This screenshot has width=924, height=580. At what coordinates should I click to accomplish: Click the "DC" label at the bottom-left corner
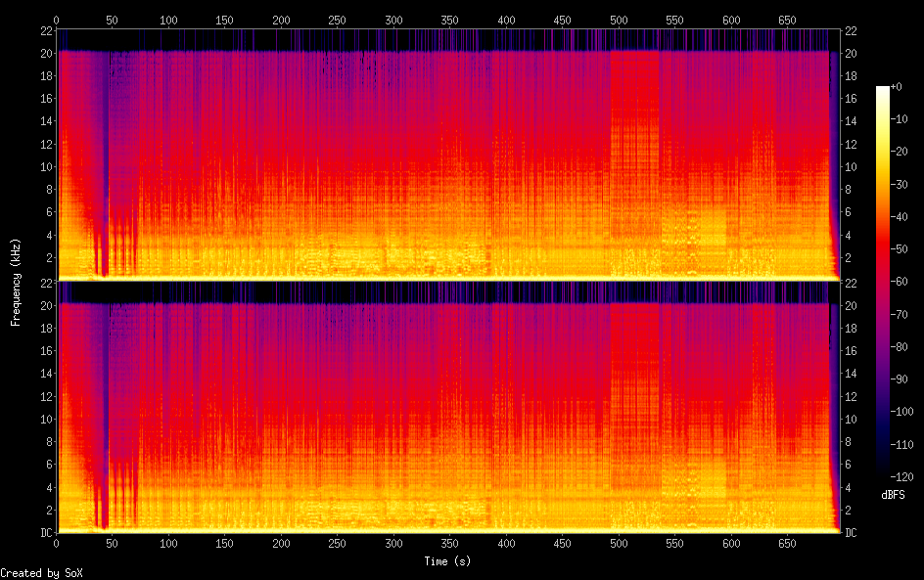coord(44,532)
